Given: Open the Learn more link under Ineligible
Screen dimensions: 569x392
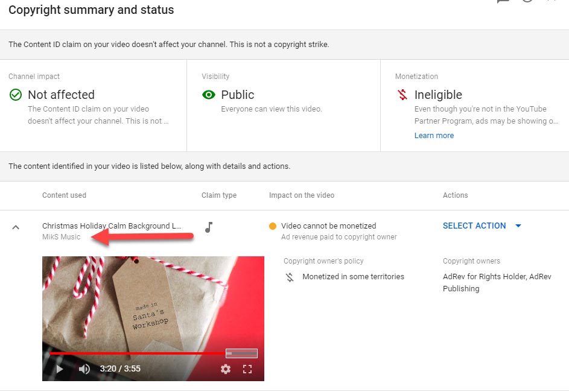Looking at the screenshot, I should coord(434,136).
